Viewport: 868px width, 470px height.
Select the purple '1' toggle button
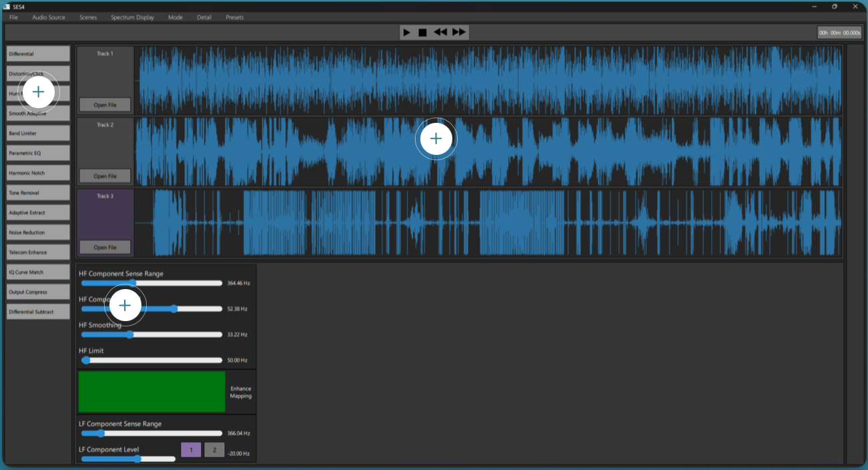point(191,450)
